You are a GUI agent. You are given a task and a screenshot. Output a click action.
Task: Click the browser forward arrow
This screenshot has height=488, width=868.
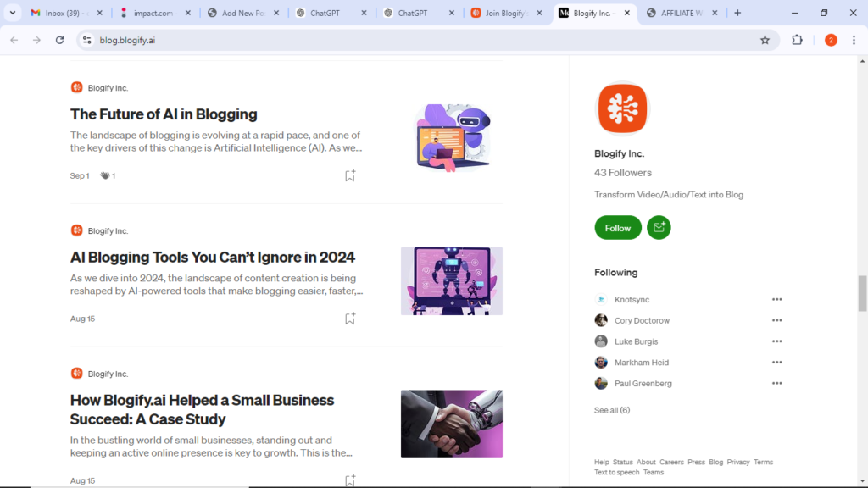click(36, 40)
